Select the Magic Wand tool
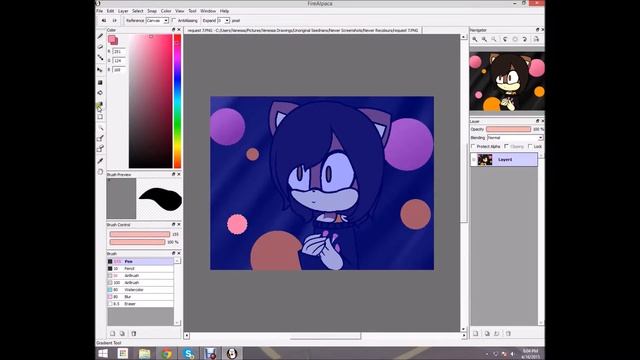Viewport: 640px width, 360px height. pos(100,128)
